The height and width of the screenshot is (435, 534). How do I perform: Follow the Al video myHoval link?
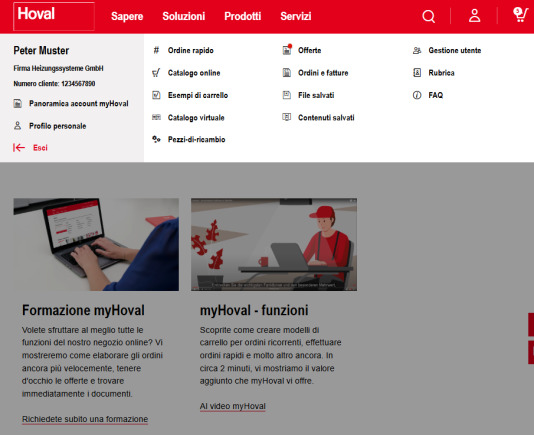coord(233,406)
